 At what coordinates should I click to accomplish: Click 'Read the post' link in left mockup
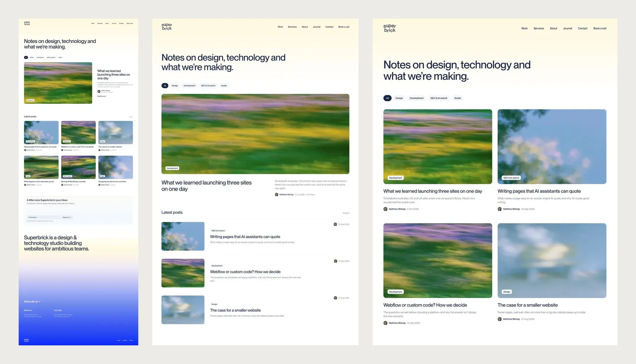pyautogui.click(x=102, y=96)
